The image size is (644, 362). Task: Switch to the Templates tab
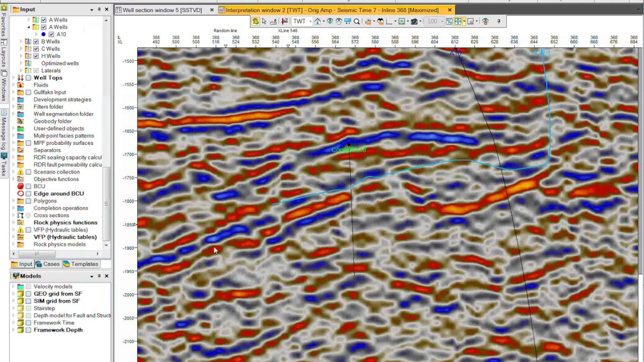(80, 264)
